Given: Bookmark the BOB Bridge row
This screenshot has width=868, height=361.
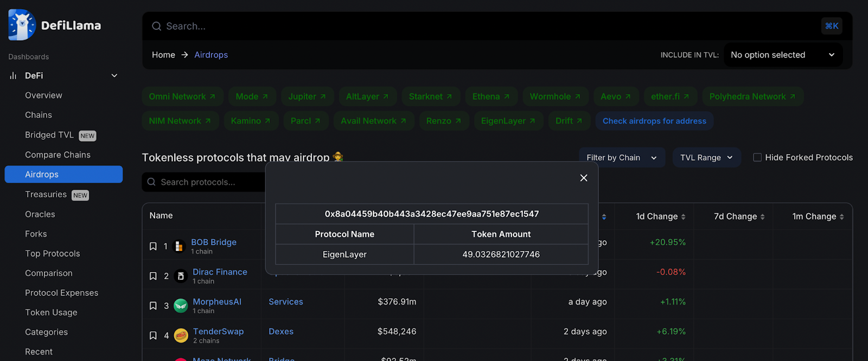Looking at the screenshot, I should click(153, 247).
